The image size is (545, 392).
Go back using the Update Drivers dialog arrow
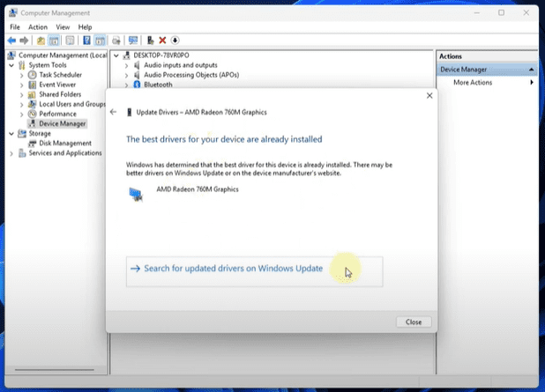click(113, 112)
